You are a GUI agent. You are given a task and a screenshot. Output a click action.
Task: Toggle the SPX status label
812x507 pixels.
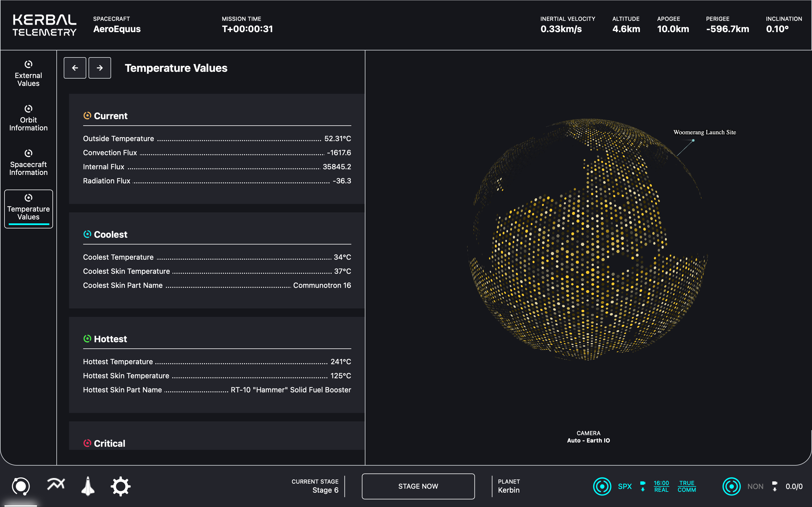pyautogui.click(x=625, y=486)
